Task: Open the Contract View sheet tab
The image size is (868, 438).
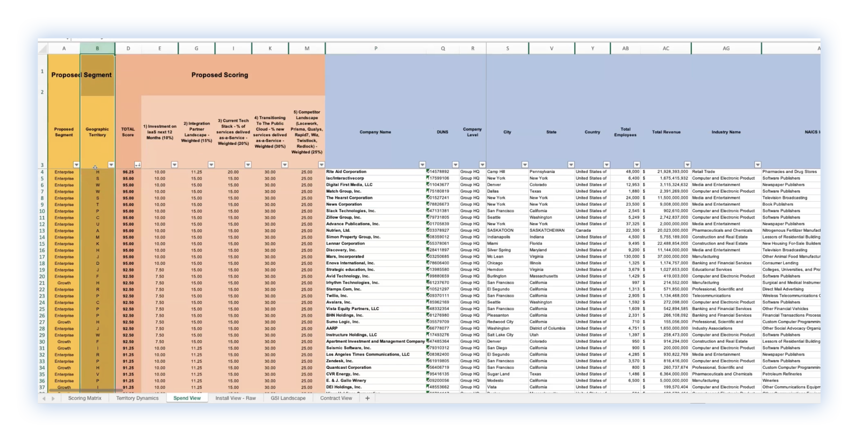Action: point(336,398)
